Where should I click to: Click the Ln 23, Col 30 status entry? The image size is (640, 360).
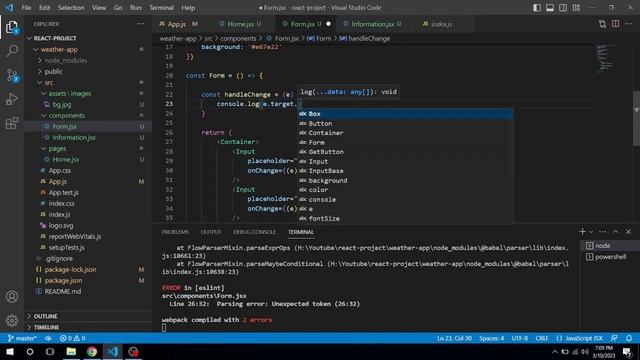[x=454, y=338]
